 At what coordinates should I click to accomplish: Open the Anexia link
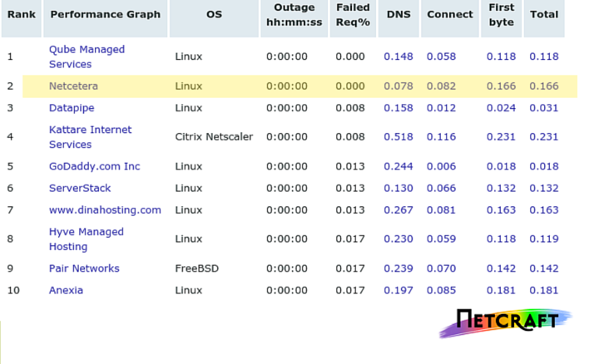click(66, 290)
